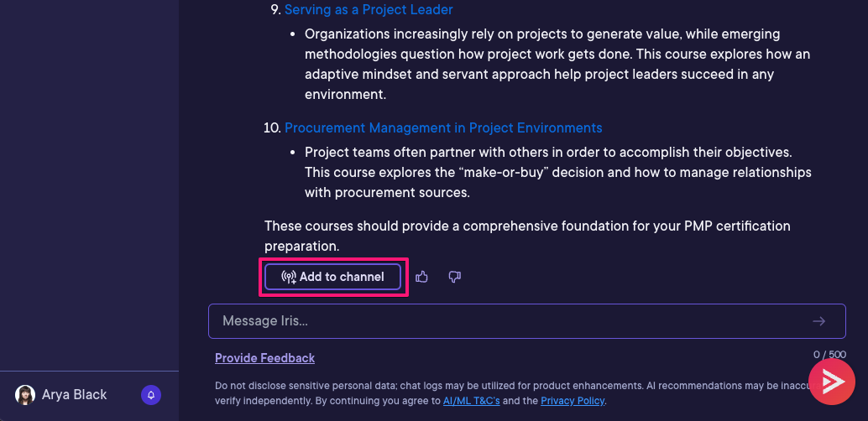
Task: Select the make-or-buy course description paragraph
Action: click(x=558, y=172)
